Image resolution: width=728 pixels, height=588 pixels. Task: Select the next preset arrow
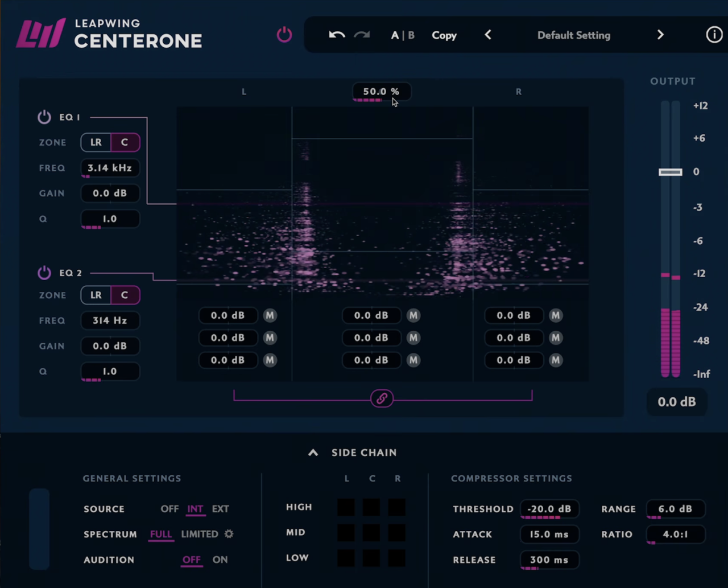click(x=660, y=35)
